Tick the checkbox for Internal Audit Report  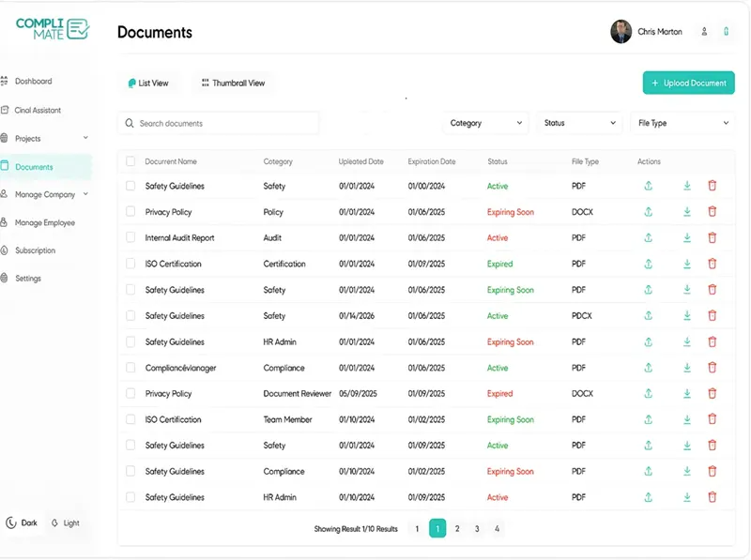pos(130,237)
